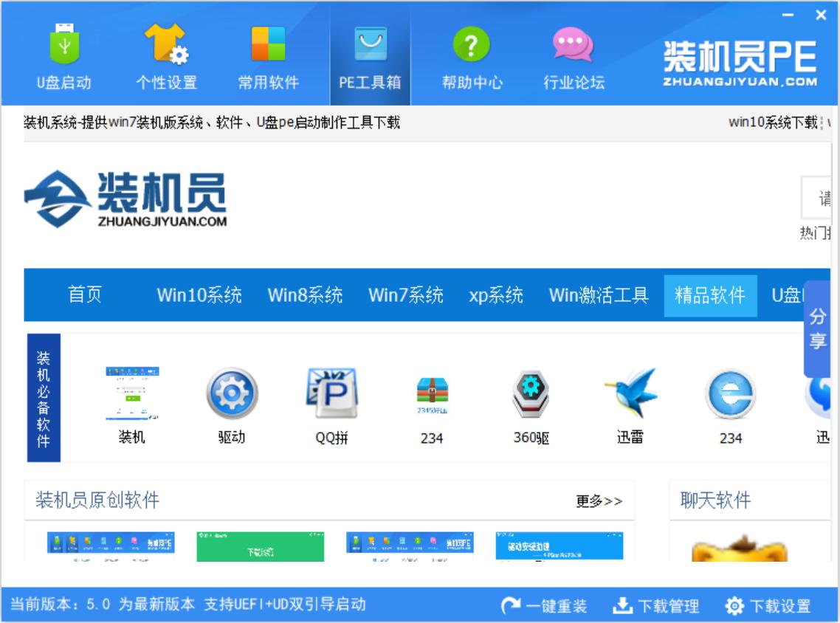Open Win7系统 navigation item
This screenshot has height=623, width=840.
point(405,295)
